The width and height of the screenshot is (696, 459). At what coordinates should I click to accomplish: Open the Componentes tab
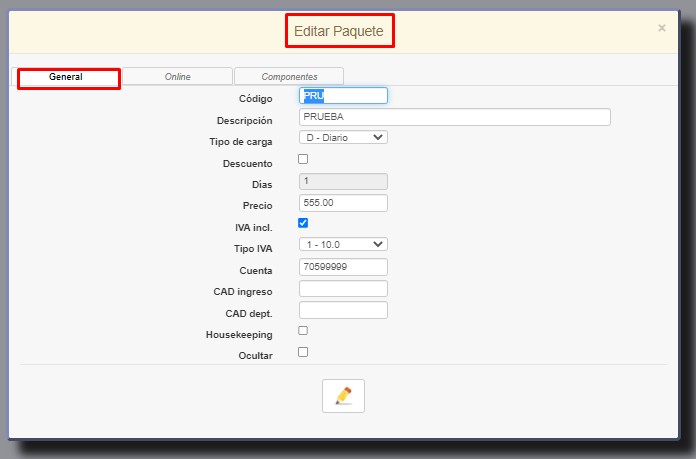point(289,77)
